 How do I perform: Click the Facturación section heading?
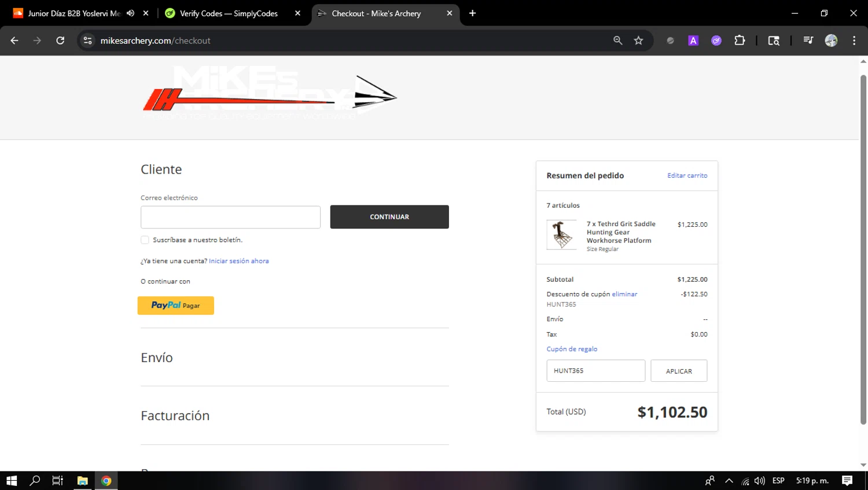[175, 415]
